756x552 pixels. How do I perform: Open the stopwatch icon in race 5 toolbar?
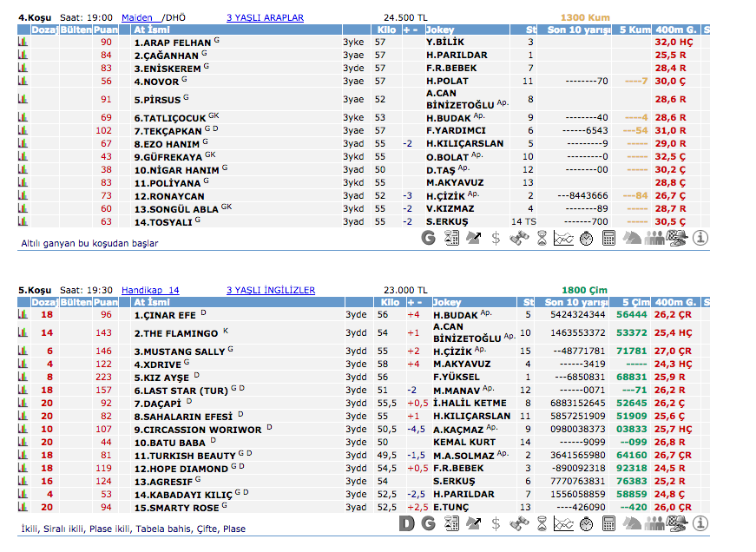(x=586, y=522)
